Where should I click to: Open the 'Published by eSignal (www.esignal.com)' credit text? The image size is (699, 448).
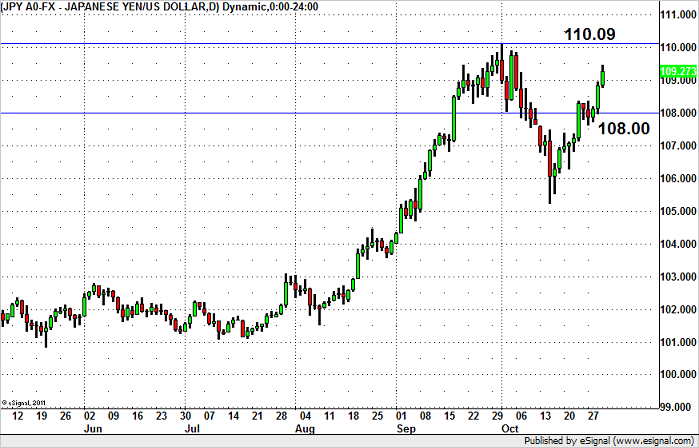(x=609, y=441)
